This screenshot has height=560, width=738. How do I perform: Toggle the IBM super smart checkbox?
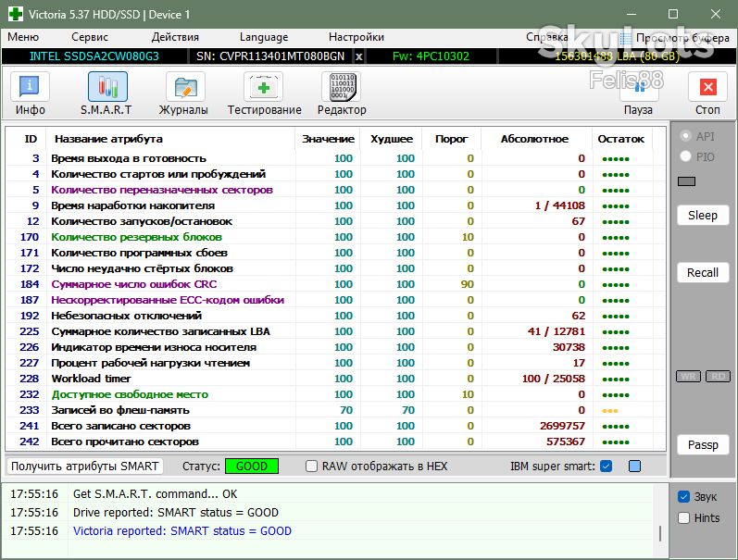click(607, 467)
